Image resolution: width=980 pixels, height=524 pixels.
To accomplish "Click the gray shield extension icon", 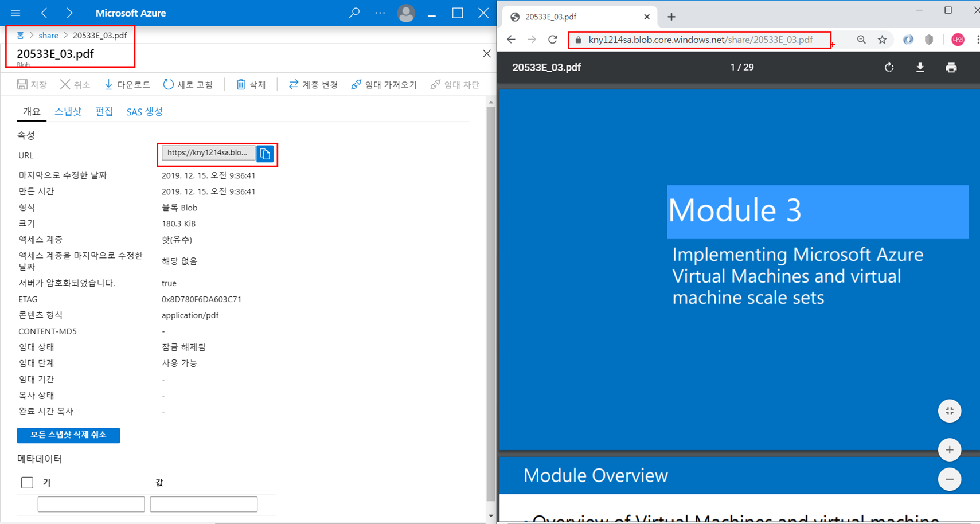I will click(929, 40).
